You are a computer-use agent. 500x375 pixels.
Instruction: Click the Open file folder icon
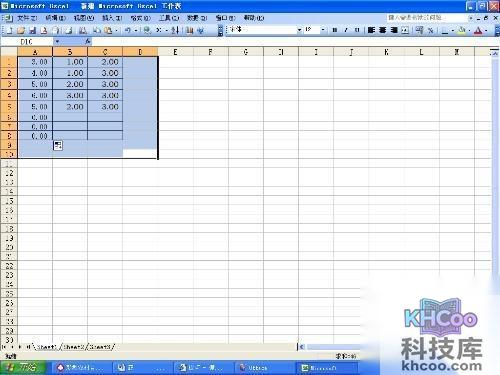pos(21,30)
